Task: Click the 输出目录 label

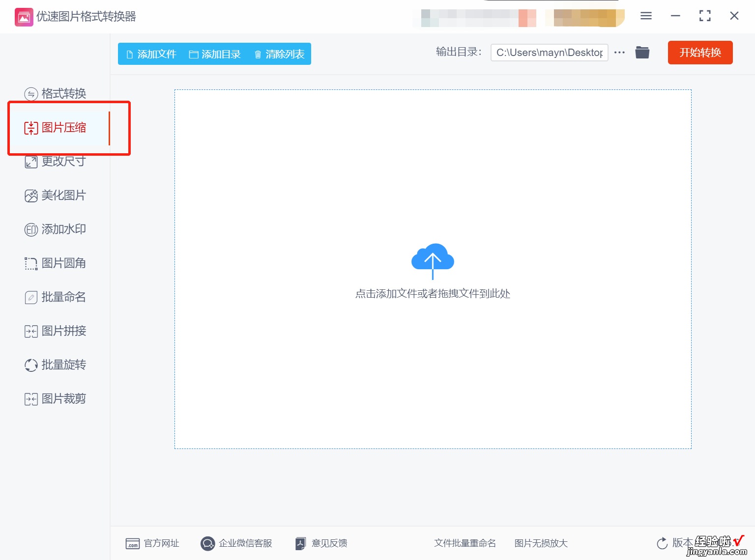Action: [459, 52]
